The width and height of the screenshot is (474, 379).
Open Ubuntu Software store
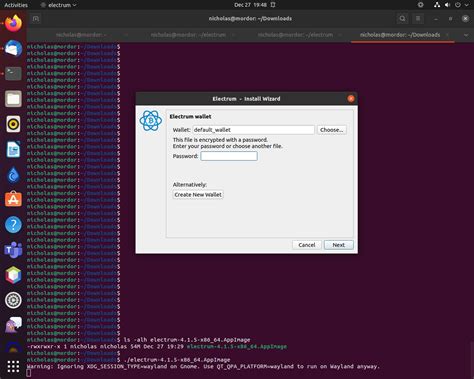click(x=13, y=199)
